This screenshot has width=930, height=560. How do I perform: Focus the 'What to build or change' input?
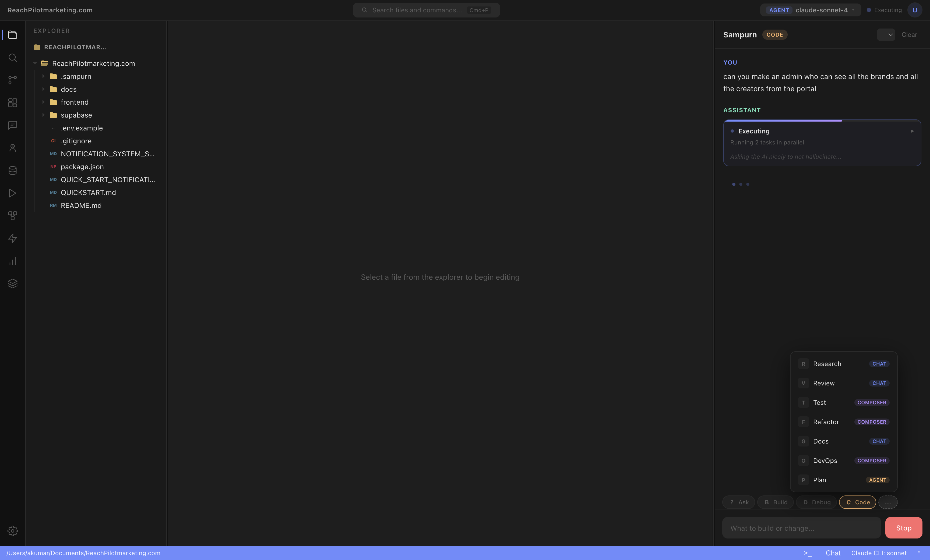tap(801, 528)
